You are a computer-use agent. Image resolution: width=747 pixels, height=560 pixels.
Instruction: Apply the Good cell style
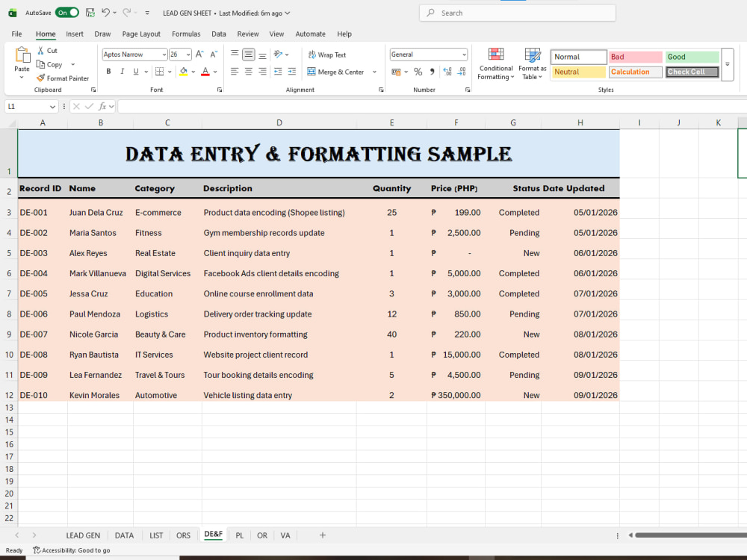click(692, 57)
